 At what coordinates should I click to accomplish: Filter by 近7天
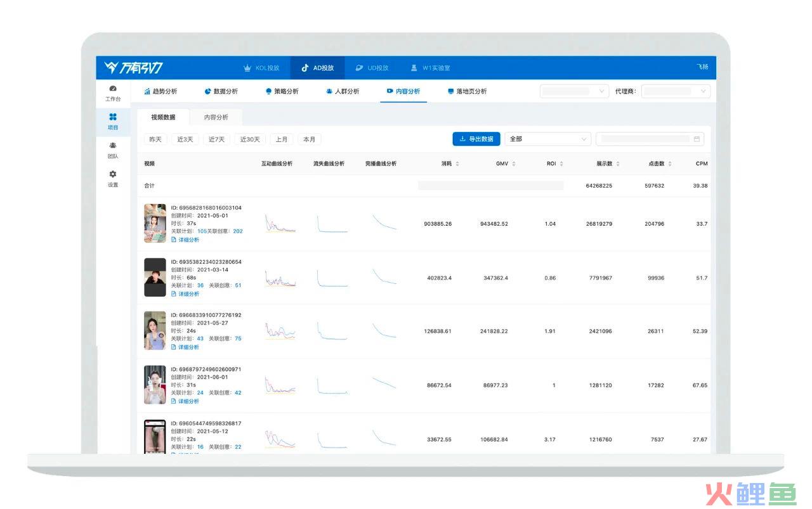click(x=217, y=139)
